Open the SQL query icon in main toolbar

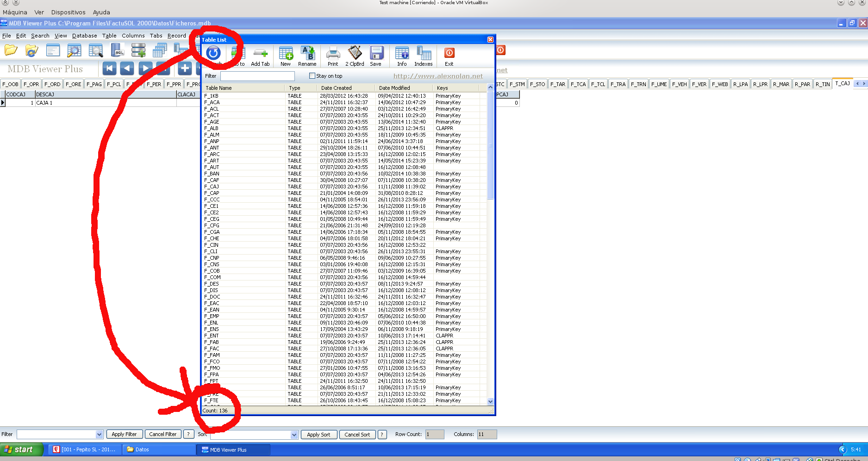[x=118, y=50]
